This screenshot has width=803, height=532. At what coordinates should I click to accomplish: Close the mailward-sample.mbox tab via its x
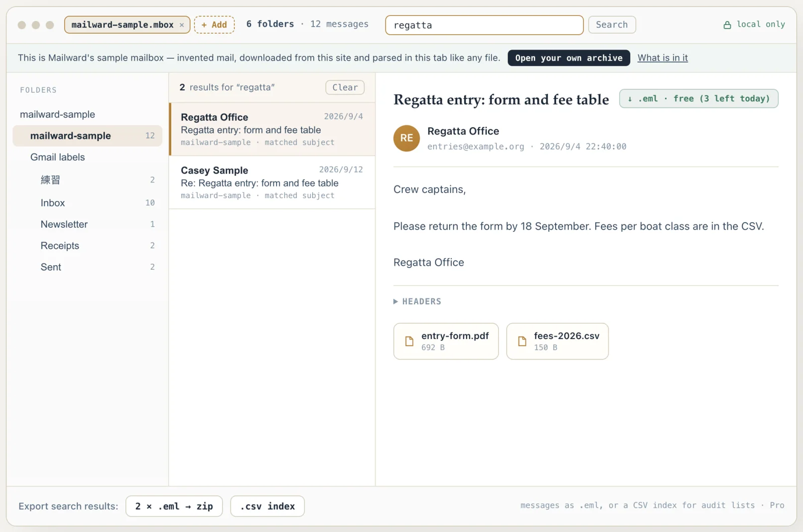point(182,25)
